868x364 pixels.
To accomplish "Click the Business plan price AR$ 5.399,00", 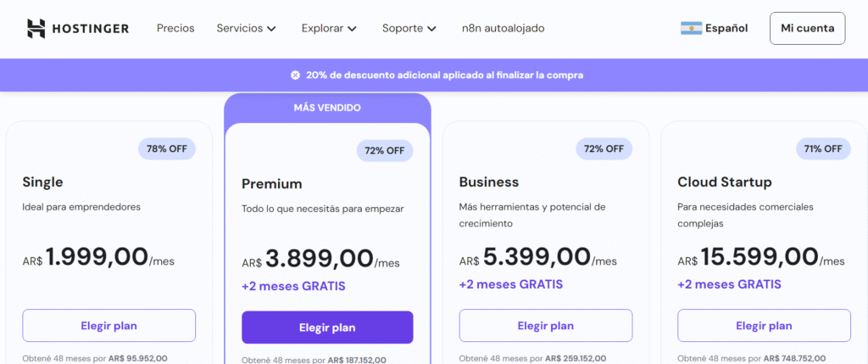I will point(537,257).
